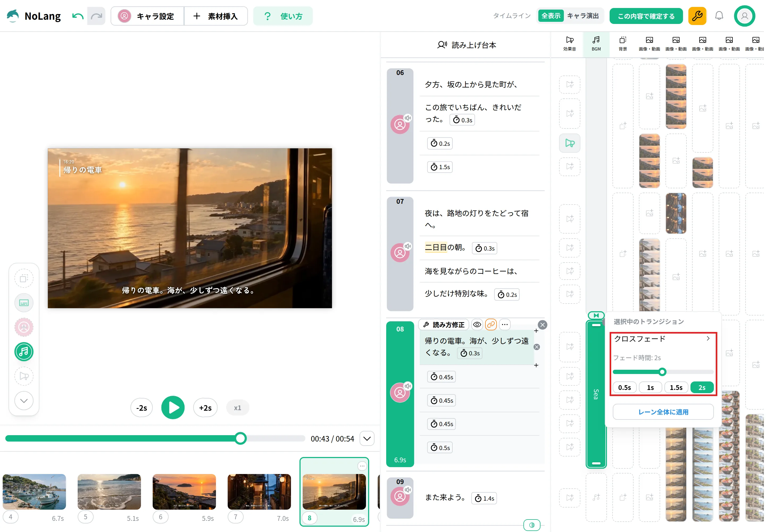Click the redo arrow icon
Image resolution: width=766 pixels, height=532 pixels.
click(x=96, y=16)
